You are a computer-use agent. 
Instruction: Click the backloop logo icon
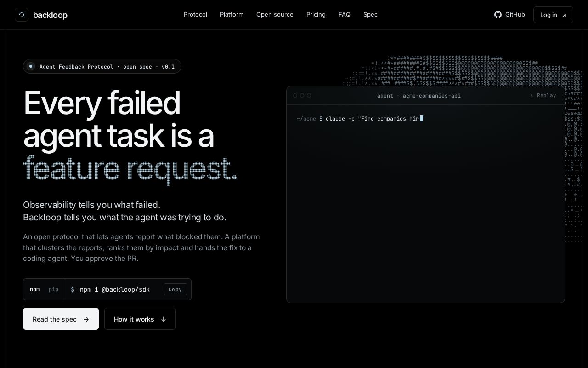click(22, 15)
